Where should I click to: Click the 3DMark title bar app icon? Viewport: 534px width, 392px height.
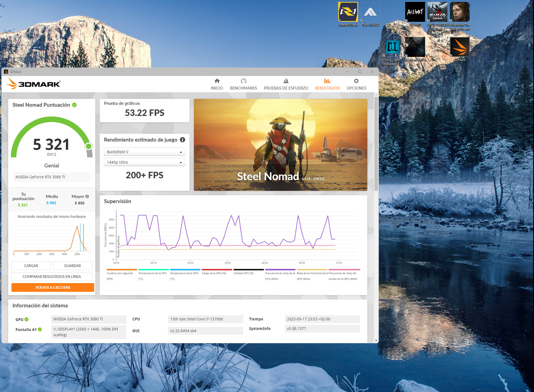click(6, 72)
